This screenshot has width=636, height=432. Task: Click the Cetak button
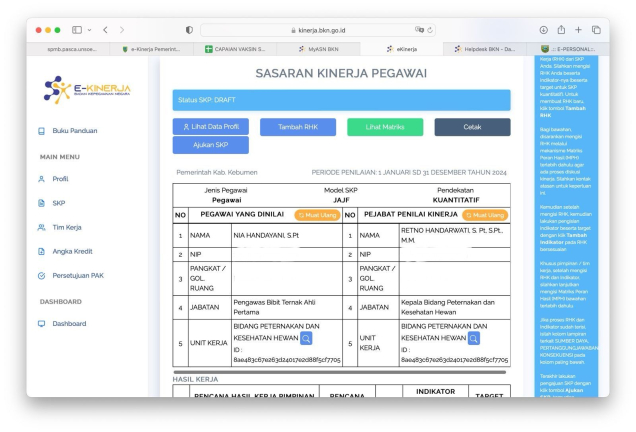[x=472, y=127]
